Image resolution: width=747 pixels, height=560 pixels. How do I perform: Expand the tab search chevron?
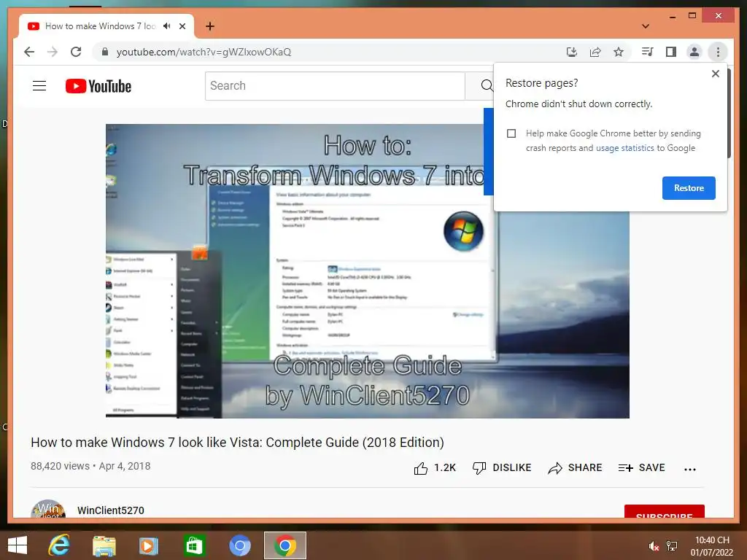click(x=646, y=26)
